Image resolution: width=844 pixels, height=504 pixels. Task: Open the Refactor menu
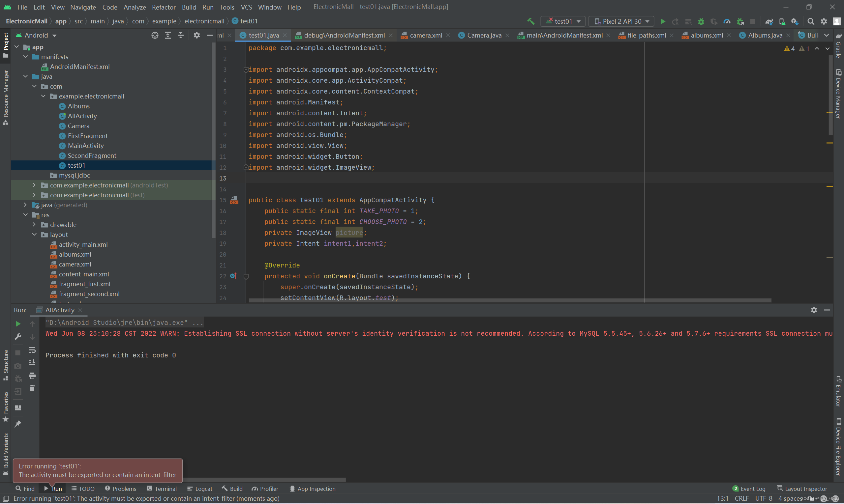[x=164, y=7]
